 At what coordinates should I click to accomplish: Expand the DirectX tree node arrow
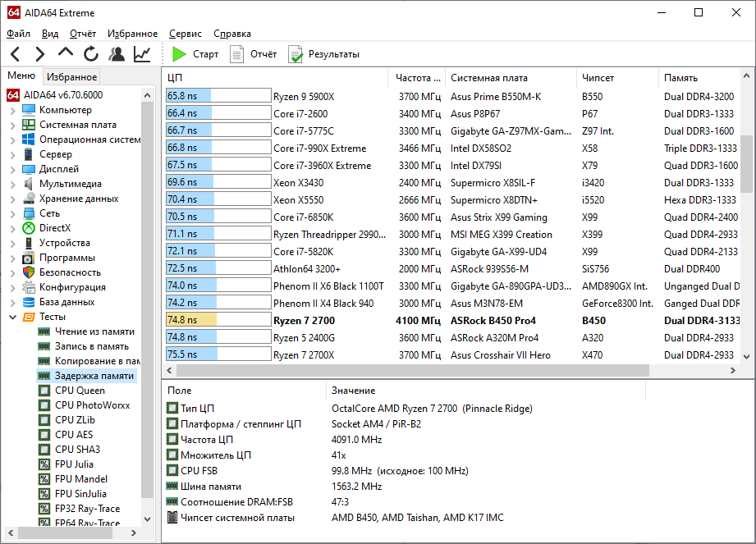point(13,228)
